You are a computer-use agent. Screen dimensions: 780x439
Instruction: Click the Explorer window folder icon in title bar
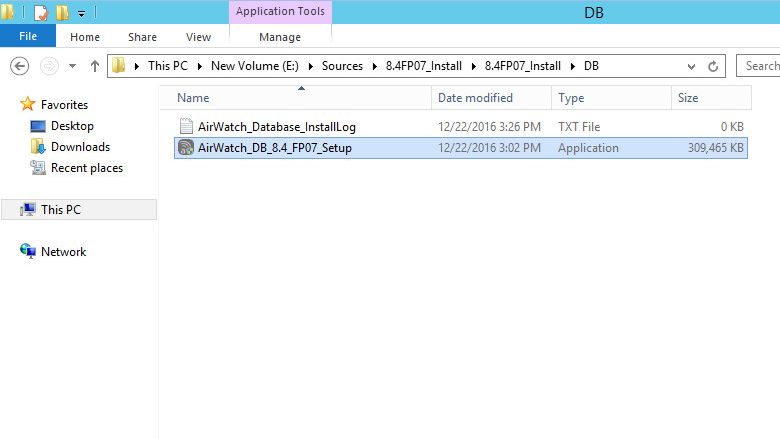point(7,11)
